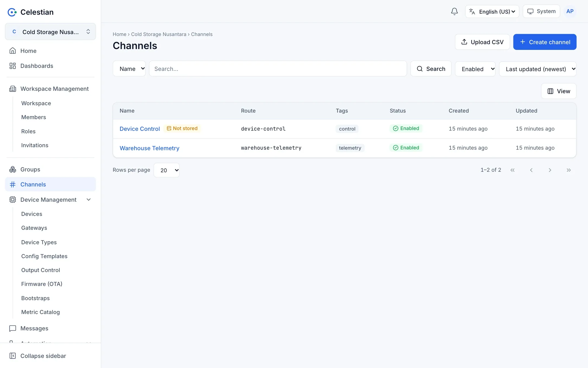588x368 pixels.
Task: Click the Cold Storage Nusantara breadcrumb
Action: click(x=159, y=34)
